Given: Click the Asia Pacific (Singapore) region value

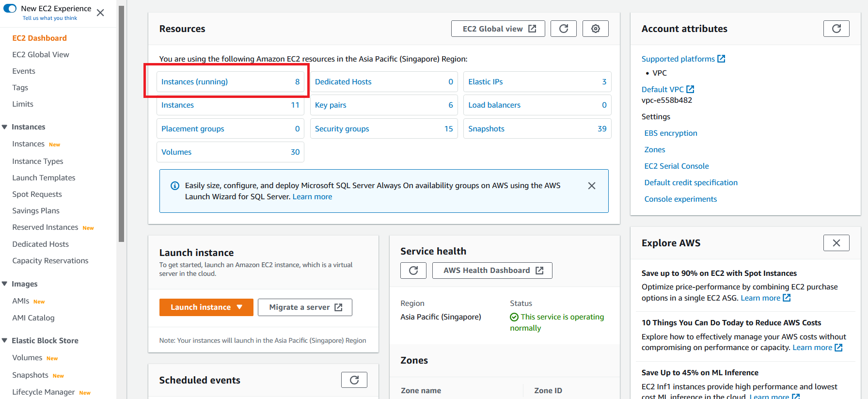Looking at the screenshot, I should coord(441,317).
